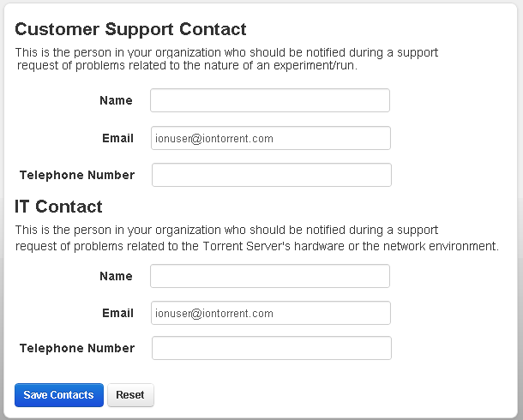Click first description line under Customer Support heading
The width and height of the screenshot is (523, 420).
pos(227,51)
